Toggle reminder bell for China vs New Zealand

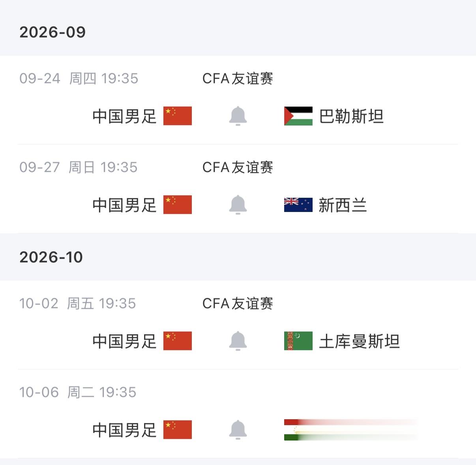click(238, 205)
